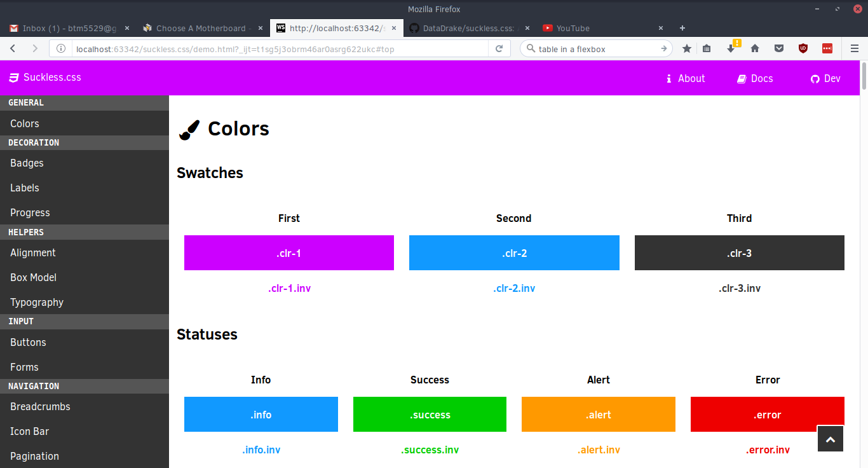The image size is (868, 468).
Task: Bookmark this page with star icon
Action: (687, 48)
